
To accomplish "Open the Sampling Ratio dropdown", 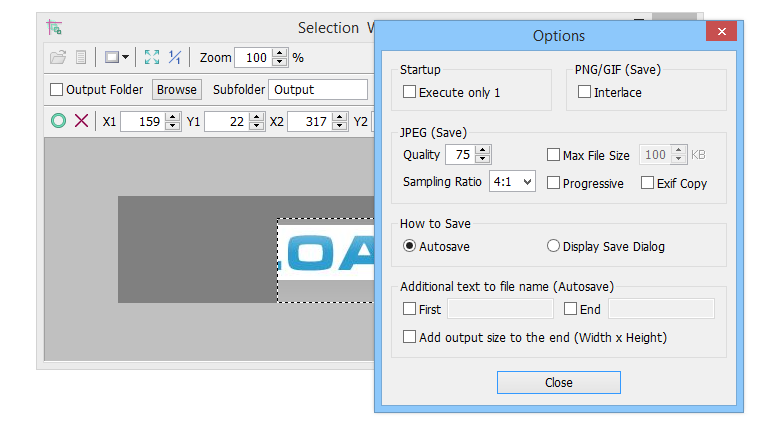I will (x=512, y=182).
